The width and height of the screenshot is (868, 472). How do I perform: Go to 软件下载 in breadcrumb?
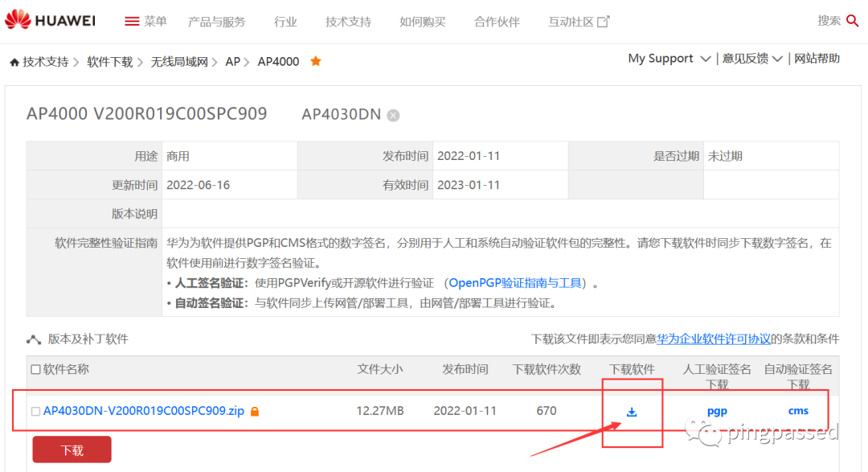click(x=109, y=62)
